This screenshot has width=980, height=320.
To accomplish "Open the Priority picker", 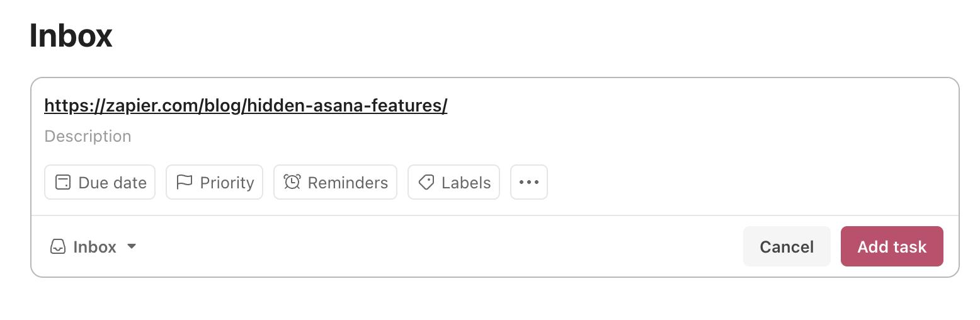I will pos(215,182).
